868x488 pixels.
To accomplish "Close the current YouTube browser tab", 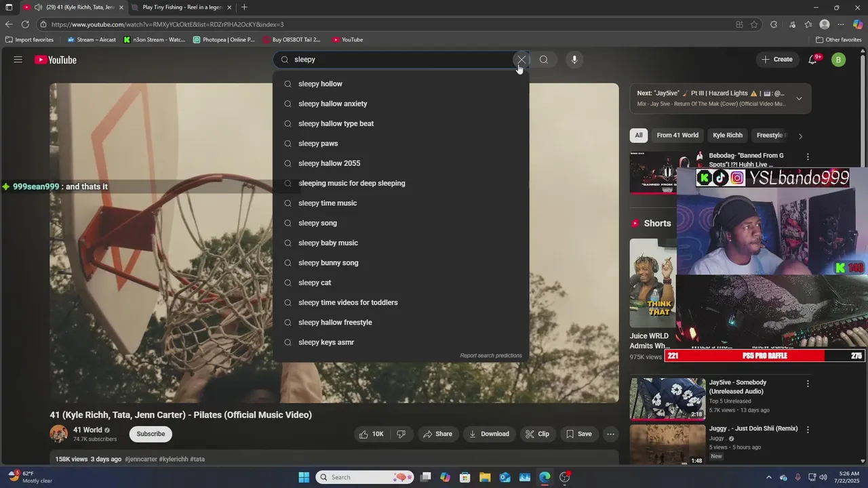I will point(121,7).
